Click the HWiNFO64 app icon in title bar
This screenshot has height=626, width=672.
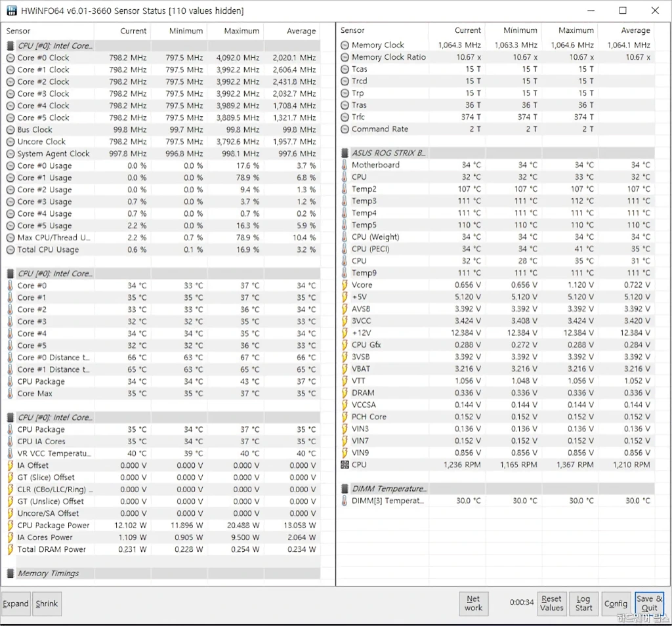pos(12,10)
